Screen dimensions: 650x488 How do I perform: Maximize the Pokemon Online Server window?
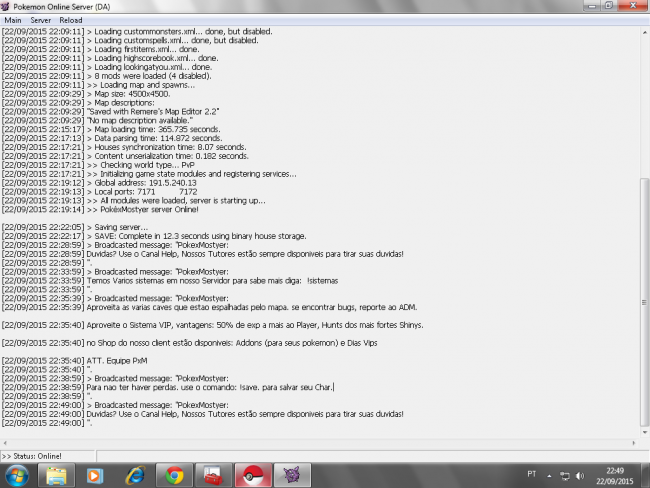coord(609,6)
